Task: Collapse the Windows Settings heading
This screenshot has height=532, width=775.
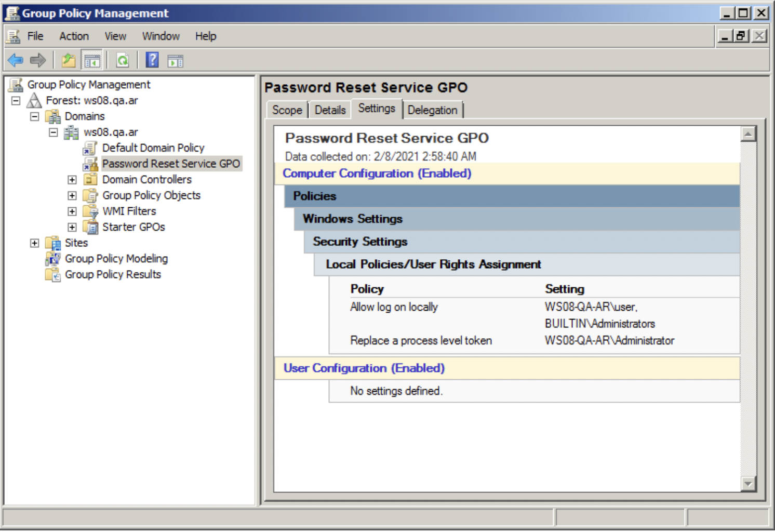Action: 517,219
